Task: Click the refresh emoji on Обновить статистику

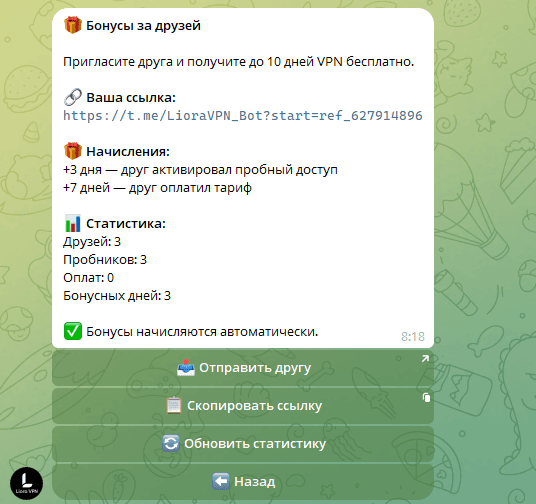Action: (171, 443)
